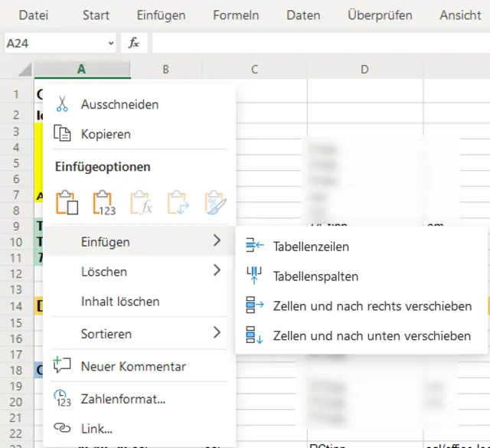
Task: Open the Datei ribbon tab
Action: 34,15
